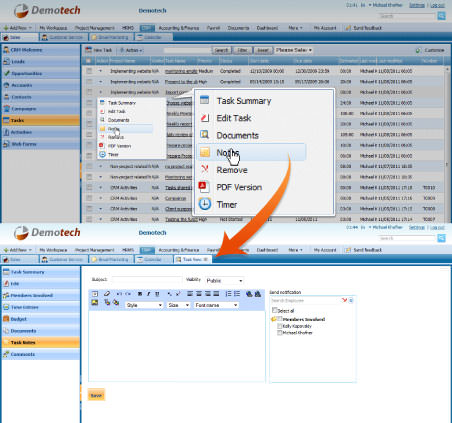This screenshot has width=452, height=423.
Task: Click the Filter button above the task list
Action: point(242,50)
